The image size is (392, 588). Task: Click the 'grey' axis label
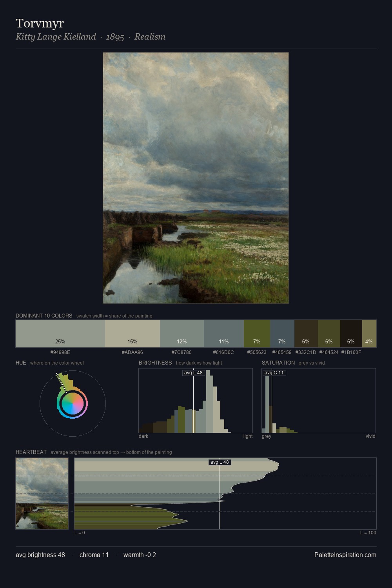tap(267, 436)
